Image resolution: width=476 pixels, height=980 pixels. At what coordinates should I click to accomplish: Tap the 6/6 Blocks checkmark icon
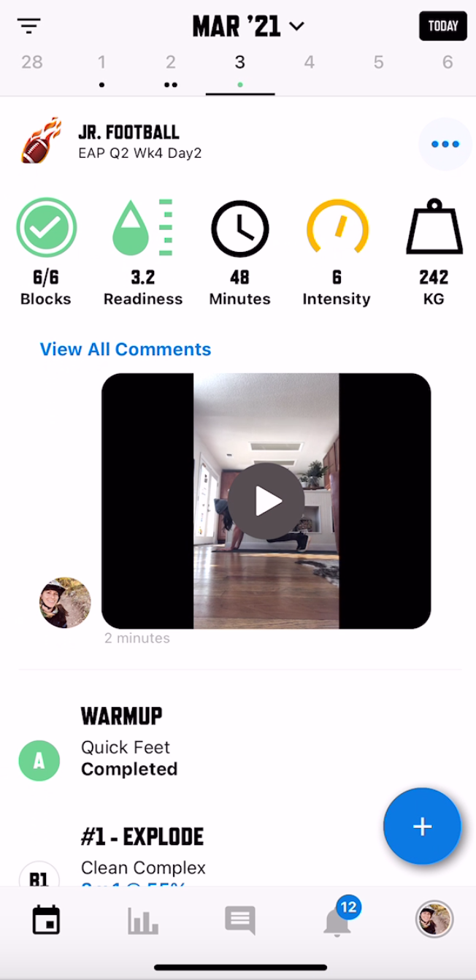(47, 228)
